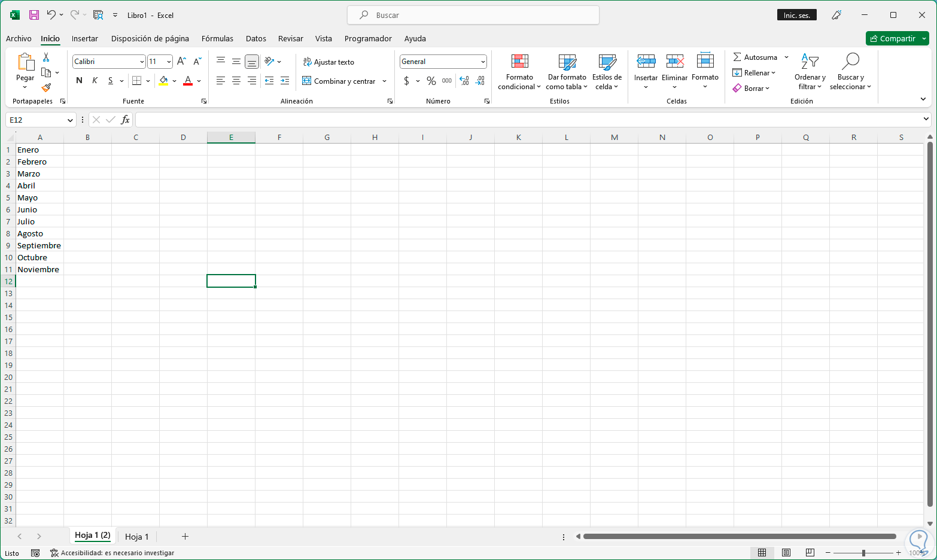937x560 pixels.
Task: Increase indent in Alineación group
Action: (285, 81)
